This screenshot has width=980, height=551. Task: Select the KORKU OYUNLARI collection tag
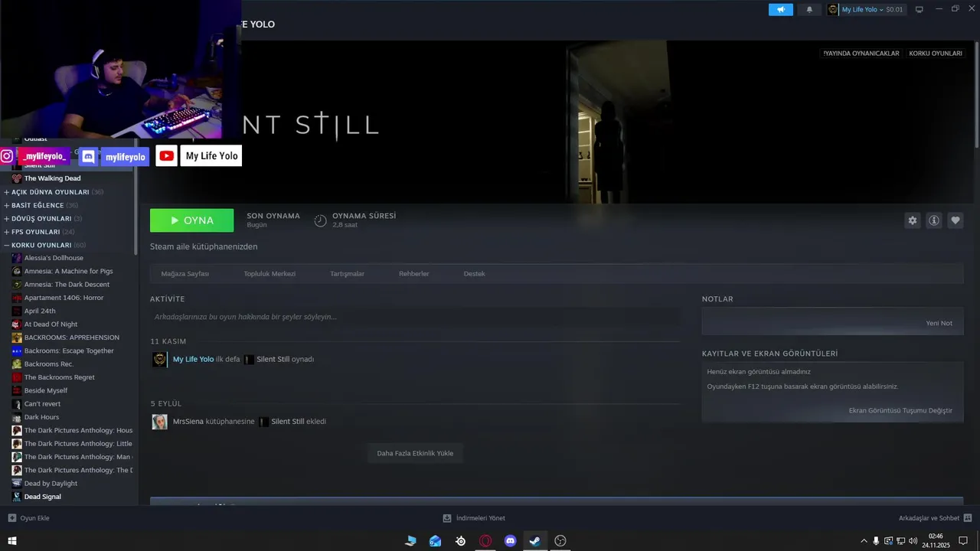tap(935, 54)
